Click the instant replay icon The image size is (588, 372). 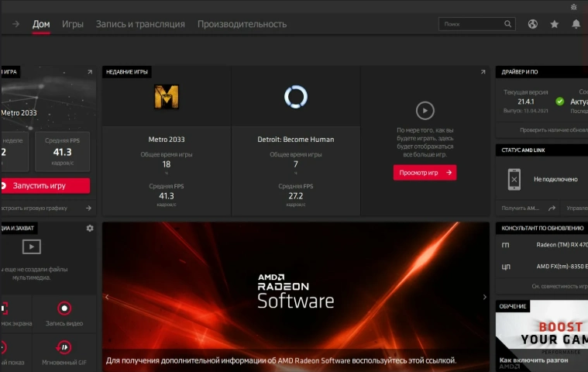(x=3, y=347)
